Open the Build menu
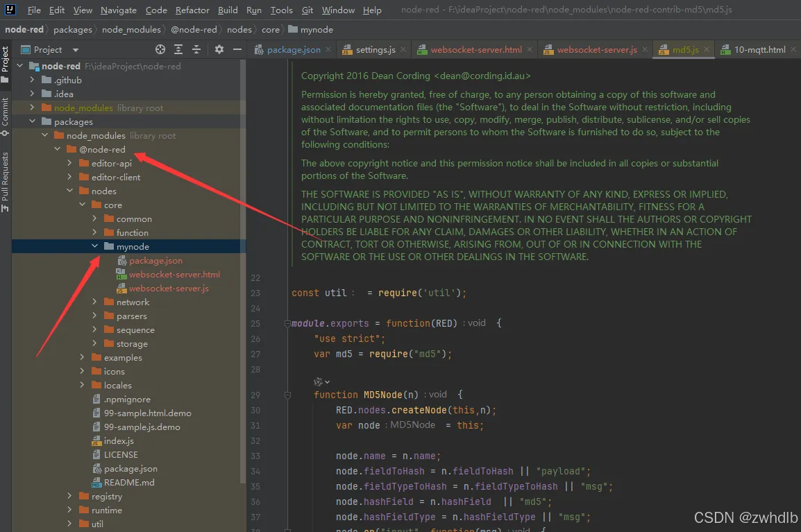Image resolution: width=801 pixels, height=532 pixels. tap(228, 10)
